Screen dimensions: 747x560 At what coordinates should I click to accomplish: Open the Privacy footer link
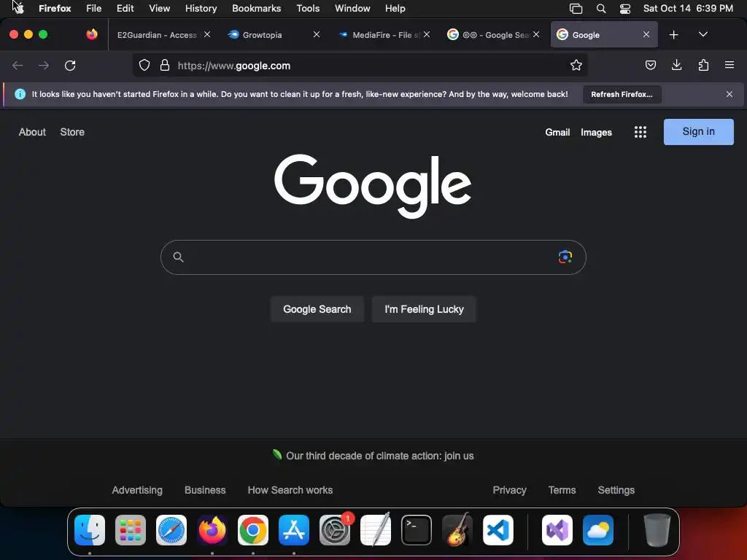[x=509, y=490]
